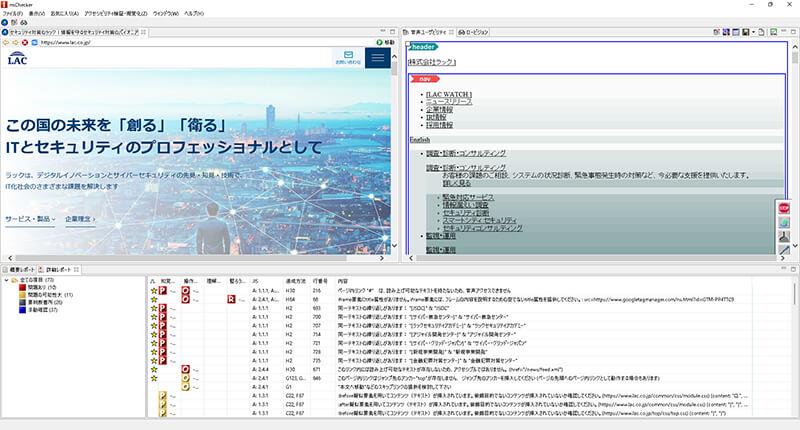Click the blue refresh page icon
The image size is (800, 430).
coord(34,42)
